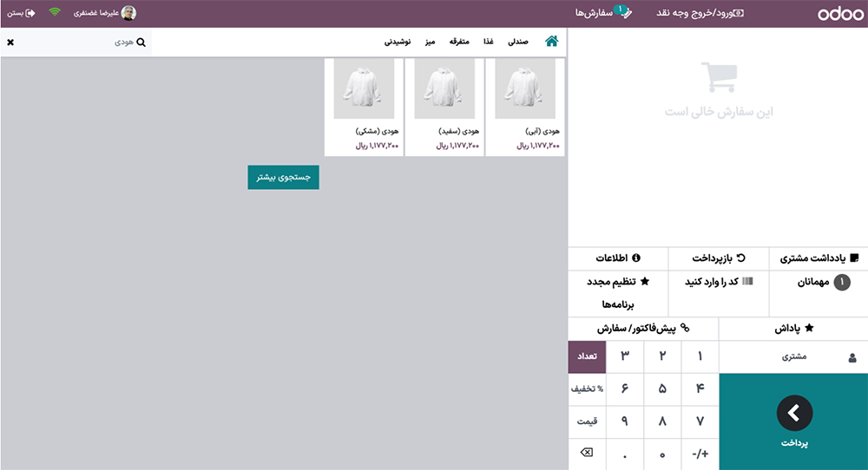Click the green Wi-Fi connection status icon

[55, 13]
